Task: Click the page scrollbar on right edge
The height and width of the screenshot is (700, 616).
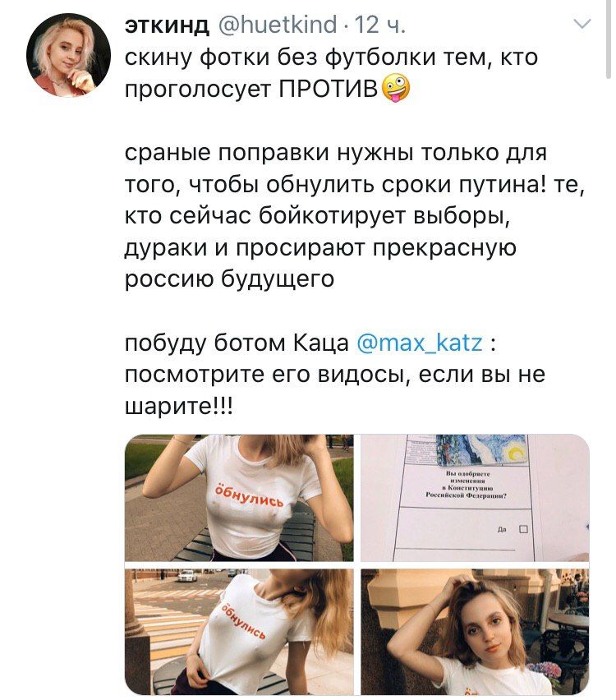Action: pyautogui.click(x=609, y=39)
